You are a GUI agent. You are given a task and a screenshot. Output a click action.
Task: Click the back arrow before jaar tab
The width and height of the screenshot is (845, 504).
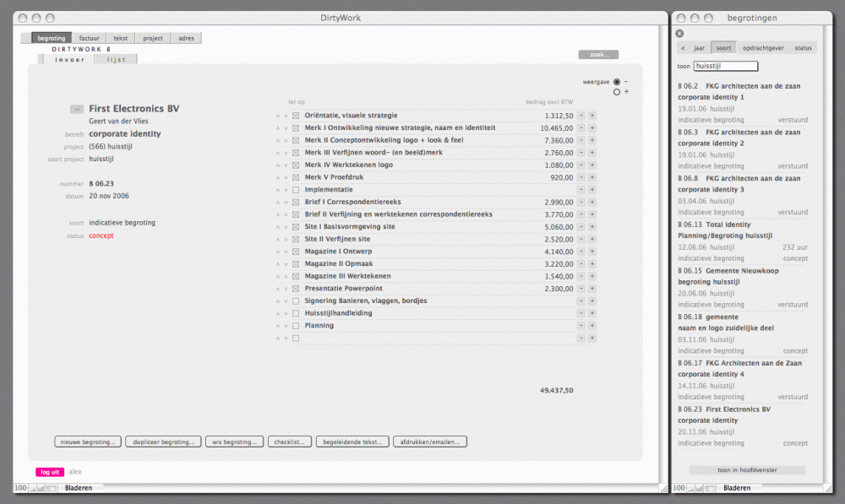coord(683,48)
